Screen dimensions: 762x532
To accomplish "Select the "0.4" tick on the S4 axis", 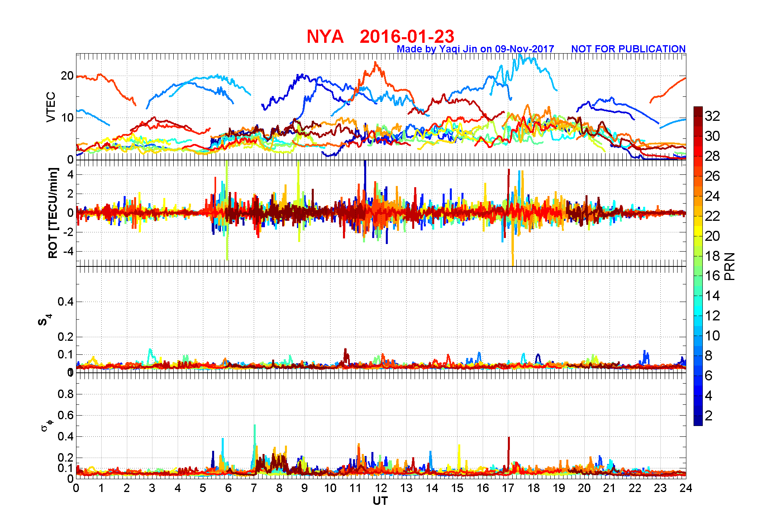I will (66, 302).
